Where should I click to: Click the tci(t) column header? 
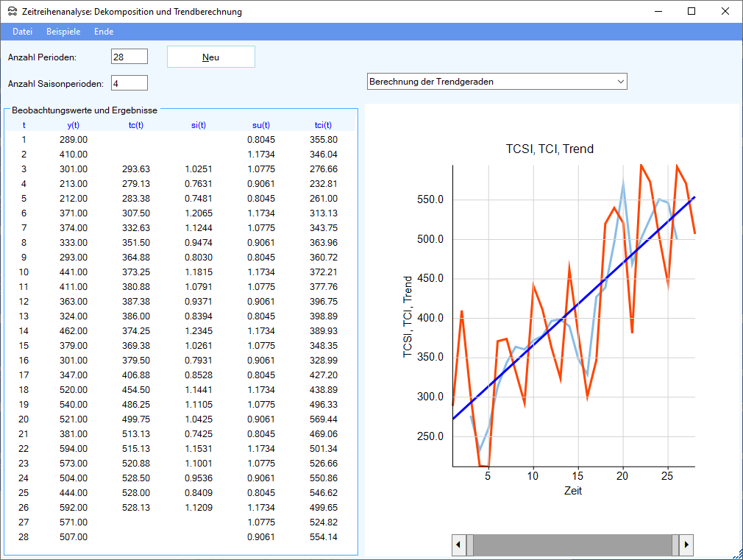[x=323, y=125]
